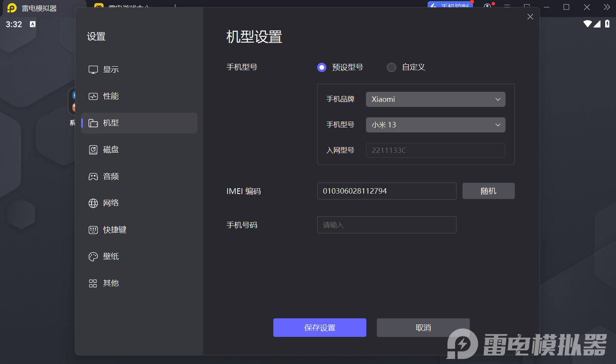Viewport: 616px width, 364px height.
Task: Click the 手机号码 label
Action: pos(242,225)
